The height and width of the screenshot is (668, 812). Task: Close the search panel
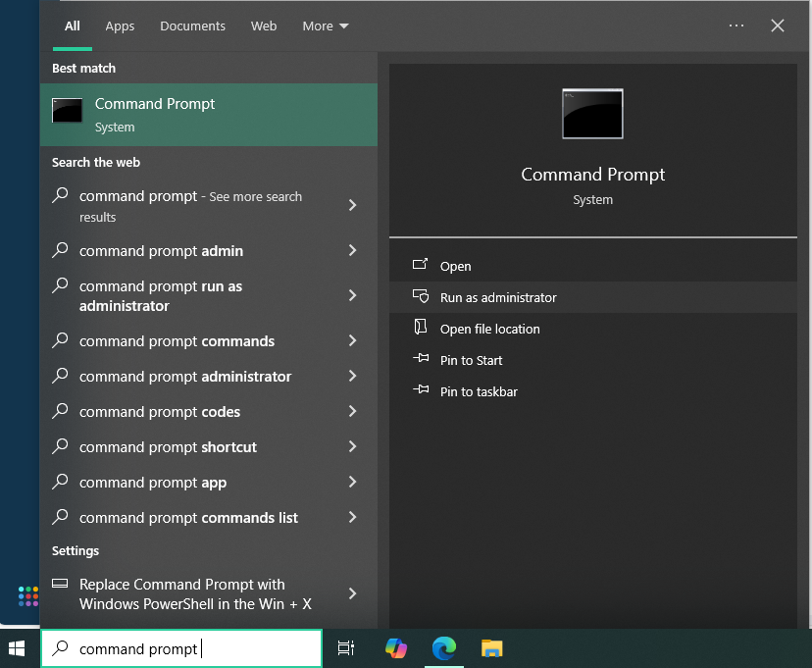point(778,26)
